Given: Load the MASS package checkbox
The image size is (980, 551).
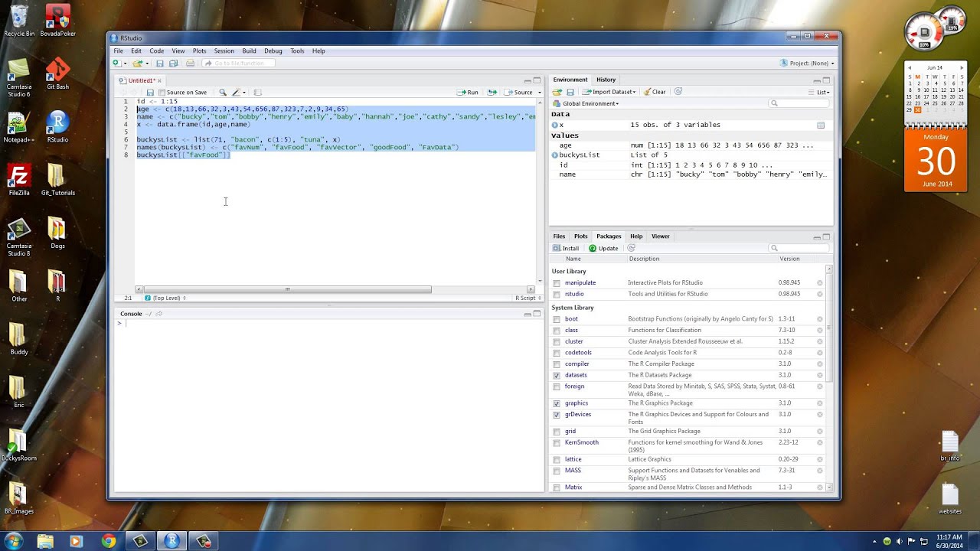Looking at the screenshot, I should click(x=557, y=471).
